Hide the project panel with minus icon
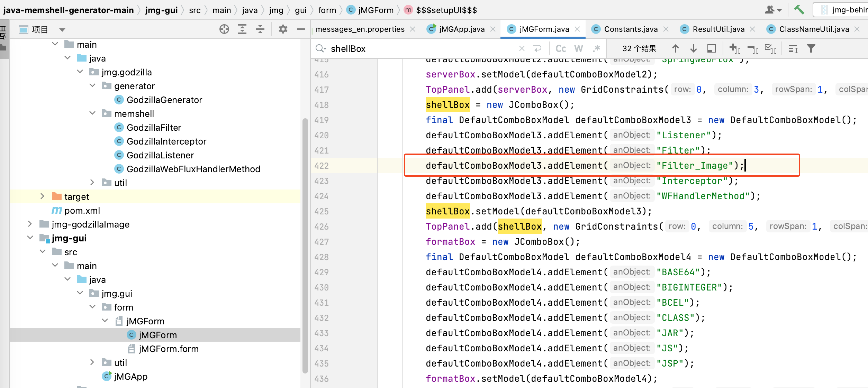The image size is (868, 388). pyautogui.click(x=301, y=29)
